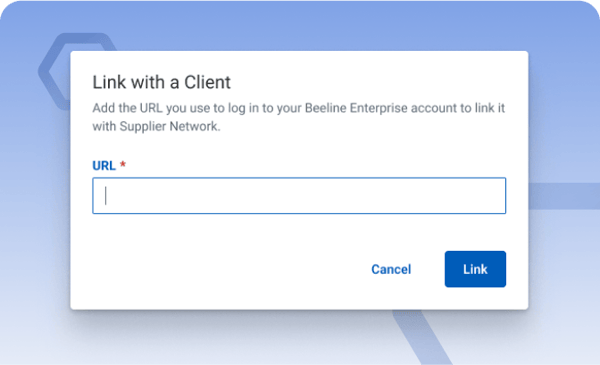Click the blue backdrop above the dialog
600x365 pixels.
click(x=300, y=25)
